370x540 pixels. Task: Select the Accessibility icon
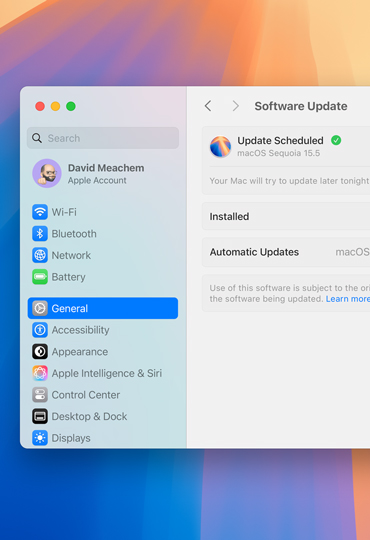(40, 330)
